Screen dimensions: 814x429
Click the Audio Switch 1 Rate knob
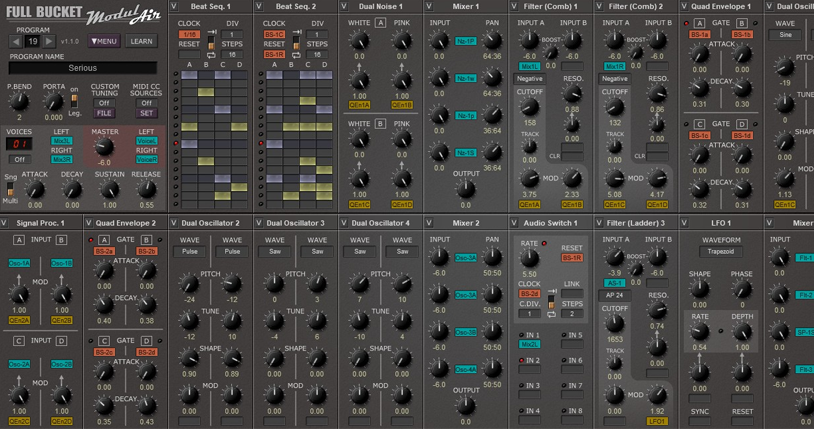530,258
